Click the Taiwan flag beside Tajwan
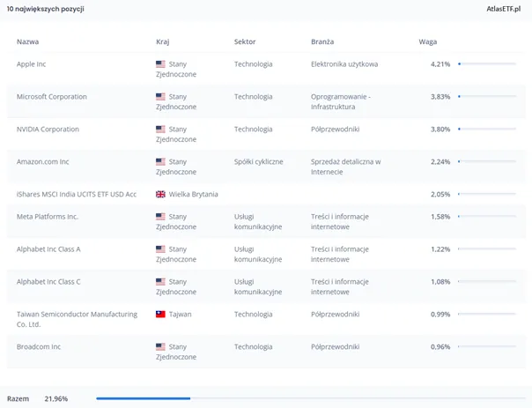The width and height of the screenshot is (532, 408). click(160, 315)
